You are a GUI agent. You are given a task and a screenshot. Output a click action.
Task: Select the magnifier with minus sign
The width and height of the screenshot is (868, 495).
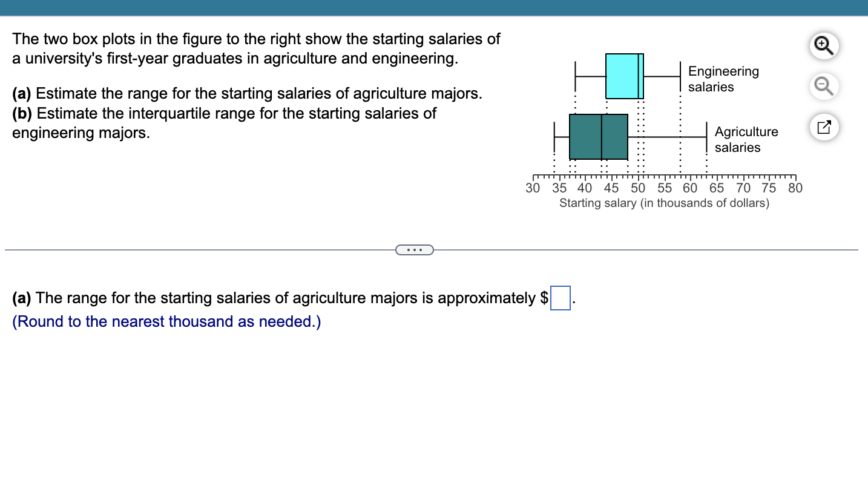coord(823,86)
